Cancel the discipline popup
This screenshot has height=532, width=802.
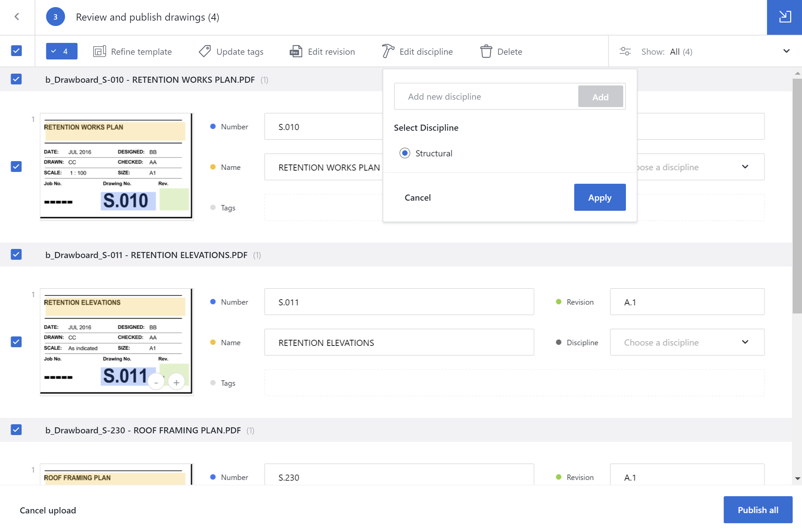[417, 198]
